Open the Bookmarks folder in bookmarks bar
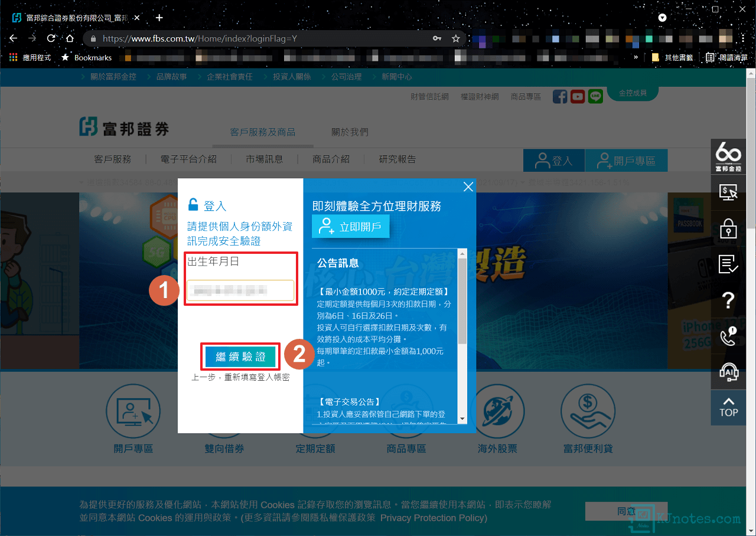The width and height of the screenshot is (756, 536). [x=86, y=57]
